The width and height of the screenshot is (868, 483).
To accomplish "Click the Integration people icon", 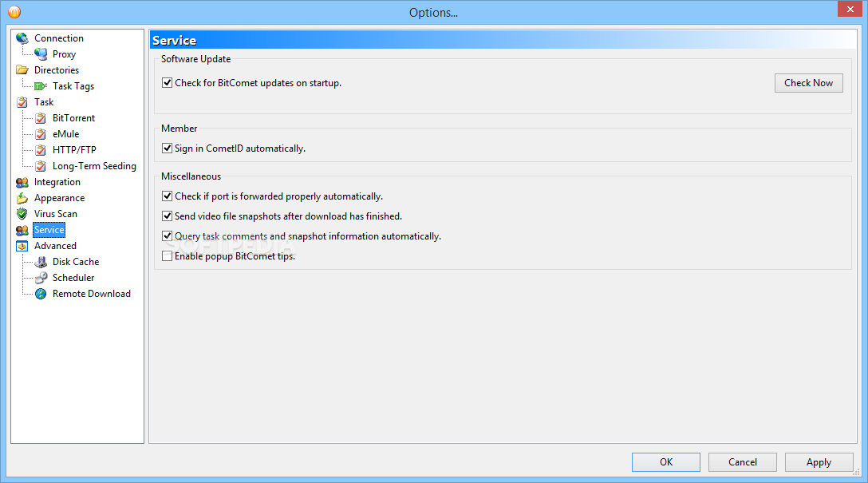I will (22, 182).
